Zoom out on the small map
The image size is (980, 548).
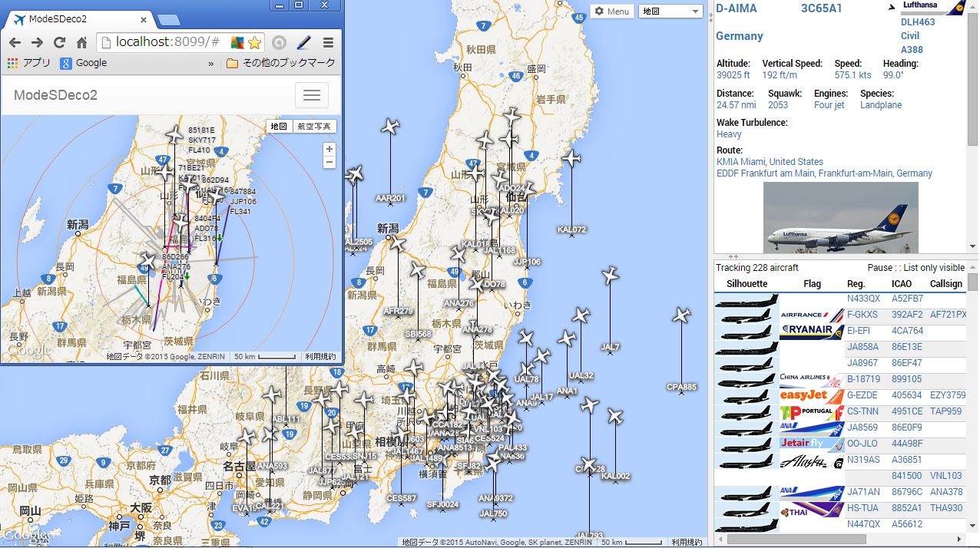pos(329,162)
